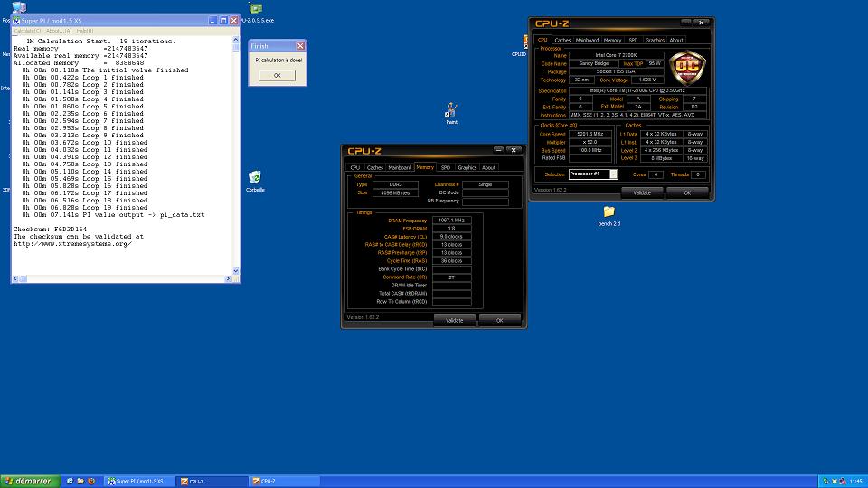Minimize the CPU-Z processor window
Screen dimensions: 868x488
686,23
